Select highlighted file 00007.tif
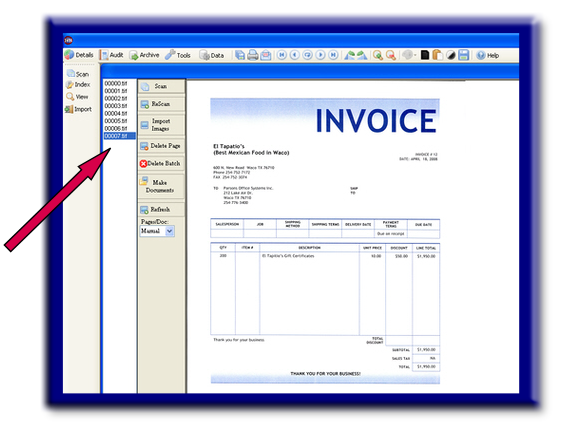Screen dimensions: 566x435 (x=119, y=136)
